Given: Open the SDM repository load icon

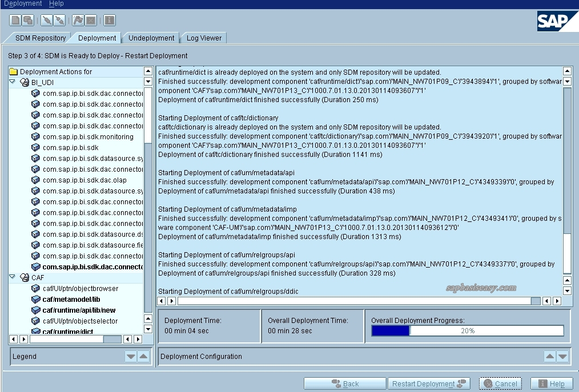Looking at the screenshot, I should coord(27,20).
